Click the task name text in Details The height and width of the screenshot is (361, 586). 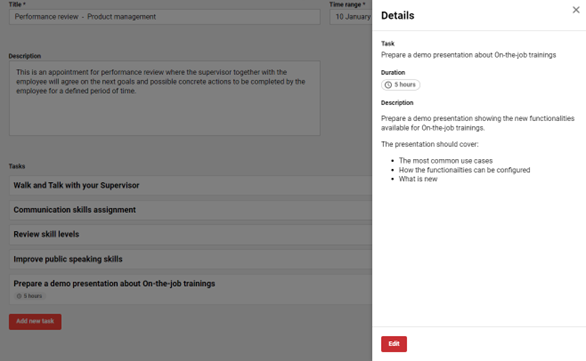[468, 55]
